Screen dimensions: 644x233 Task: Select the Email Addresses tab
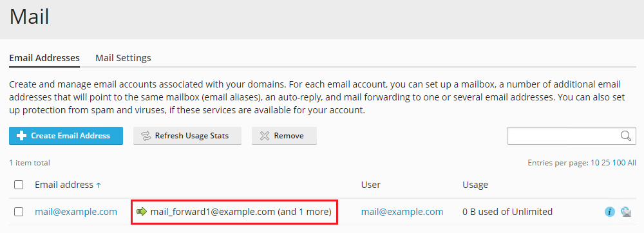coord(44,58)
